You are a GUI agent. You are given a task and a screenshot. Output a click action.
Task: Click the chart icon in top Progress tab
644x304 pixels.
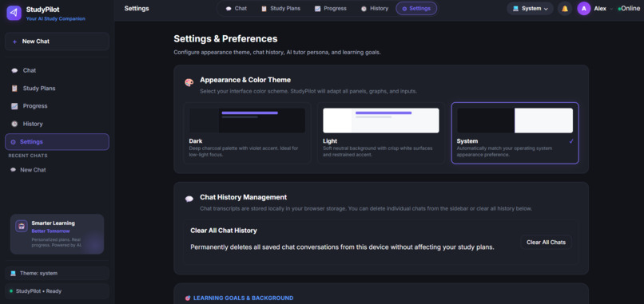point(317,9)
